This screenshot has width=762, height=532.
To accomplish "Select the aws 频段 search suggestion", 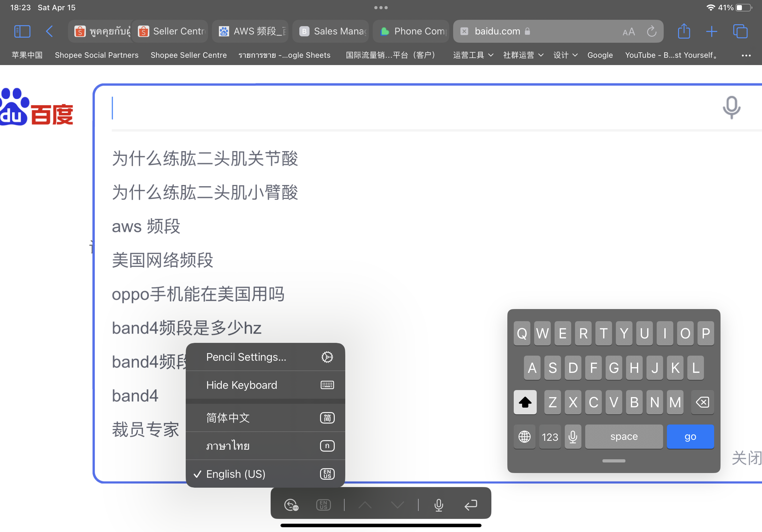I will coord(146,226).
